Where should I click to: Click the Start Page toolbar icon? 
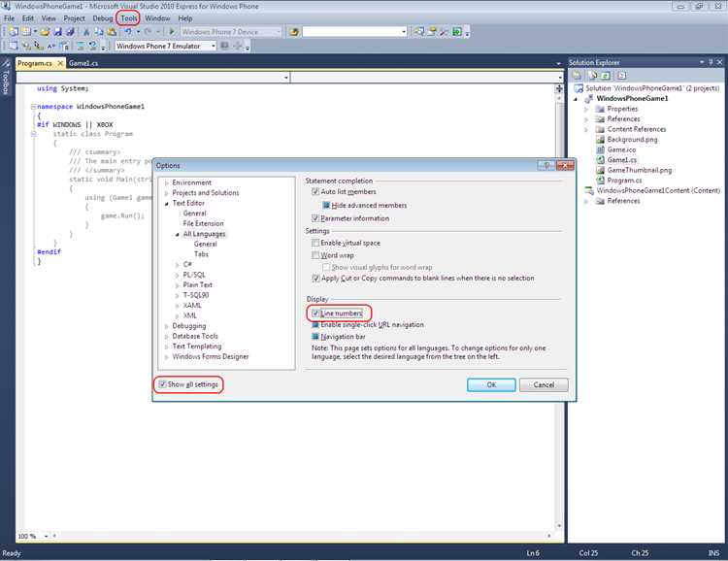457,32
